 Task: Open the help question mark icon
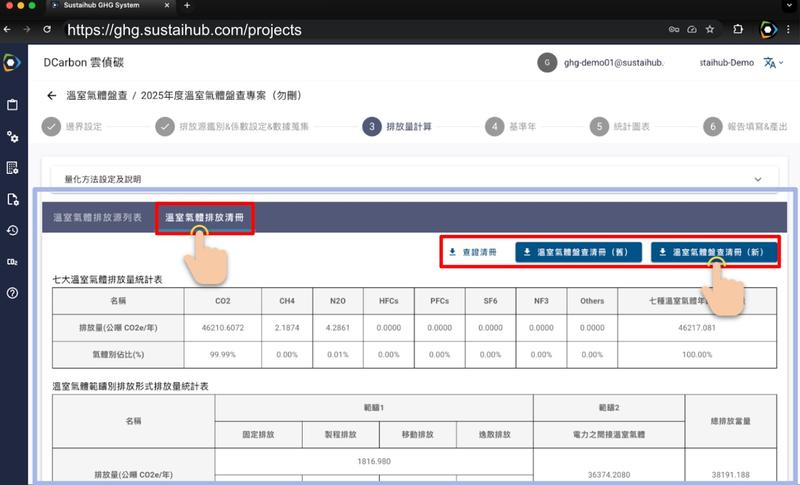coord(12,293)
